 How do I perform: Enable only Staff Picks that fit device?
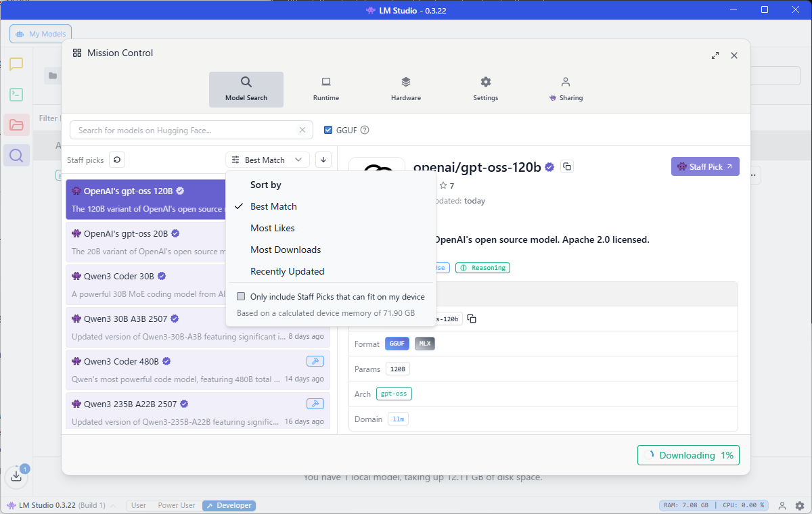(241, 296)
